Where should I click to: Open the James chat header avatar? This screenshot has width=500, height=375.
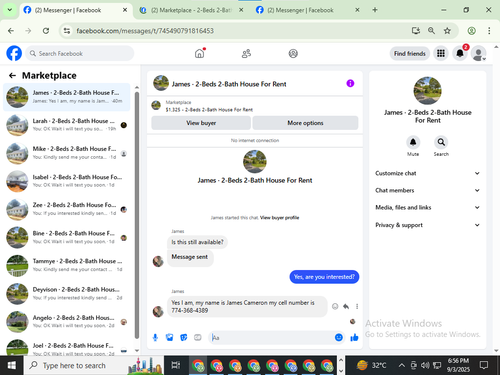(x=161, y=83)
